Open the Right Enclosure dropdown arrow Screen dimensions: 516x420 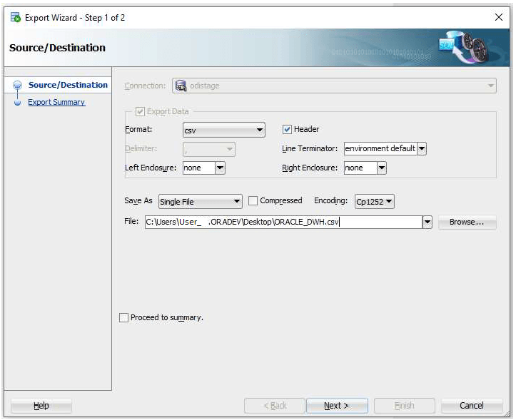(x=381, y=168)
